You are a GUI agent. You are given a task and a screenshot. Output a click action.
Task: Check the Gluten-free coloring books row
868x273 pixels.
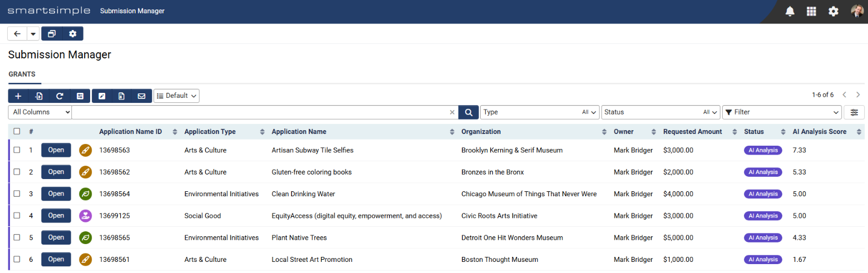click(17, 172)
